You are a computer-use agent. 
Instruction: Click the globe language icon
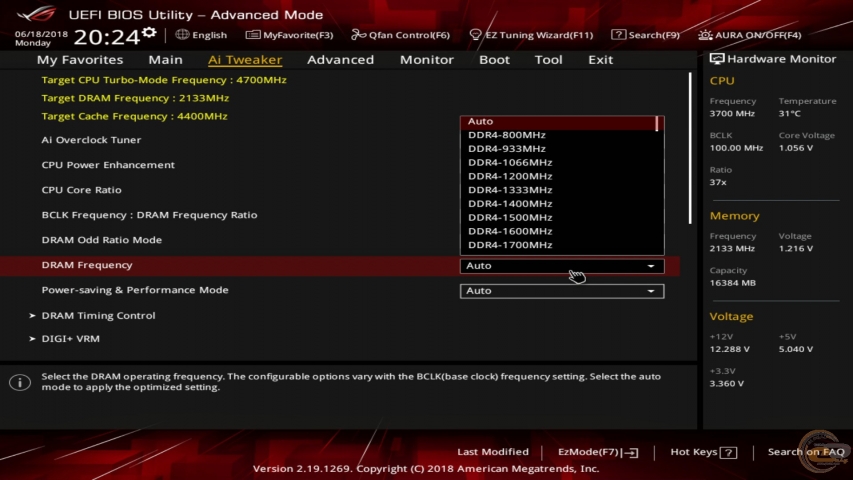(182, 34)
